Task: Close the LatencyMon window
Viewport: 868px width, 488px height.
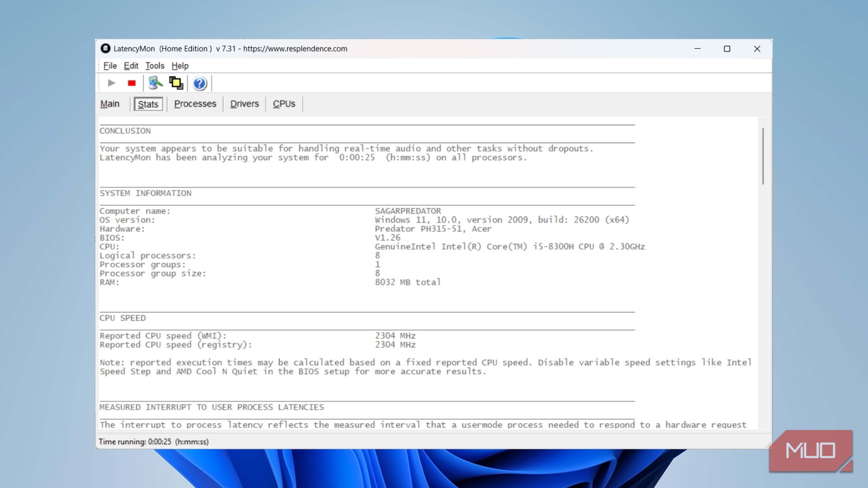Action: pyautogui.click(x=757, y=49)
